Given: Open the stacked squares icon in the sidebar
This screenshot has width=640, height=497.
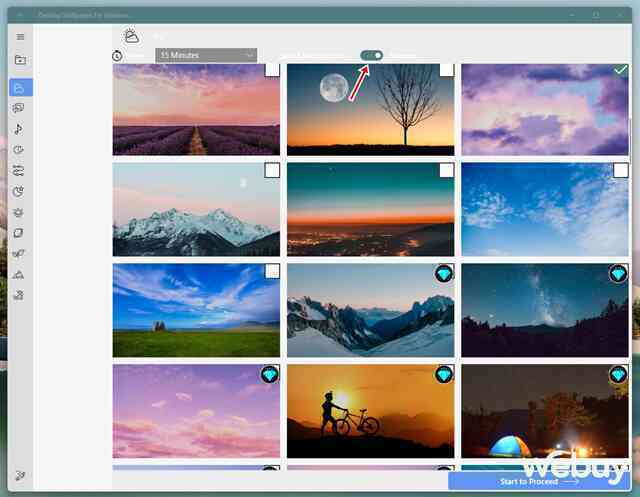Looking at the screenshot, I should pos(18,233).
